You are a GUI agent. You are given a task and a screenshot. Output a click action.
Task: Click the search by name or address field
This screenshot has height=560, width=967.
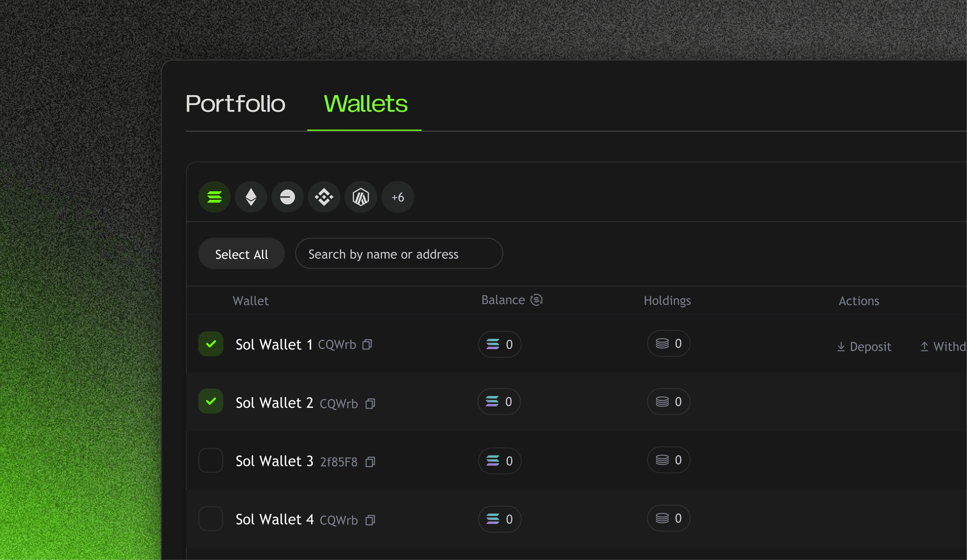(399, 254)
